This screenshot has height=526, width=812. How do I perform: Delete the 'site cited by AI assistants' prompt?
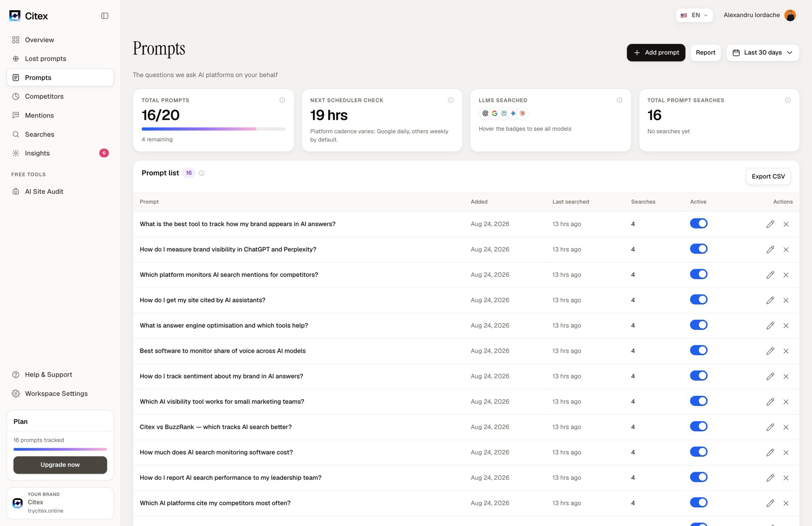(x=786, y=300)
